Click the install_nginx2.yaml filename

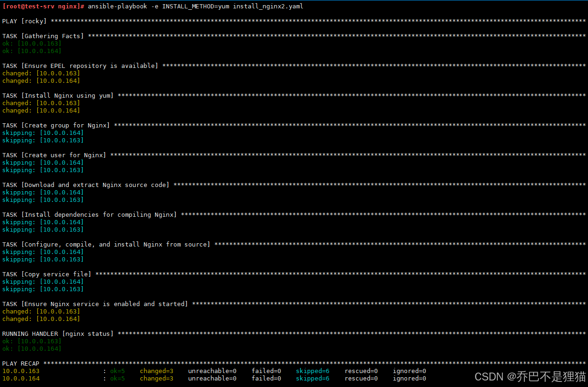(268, 7)
